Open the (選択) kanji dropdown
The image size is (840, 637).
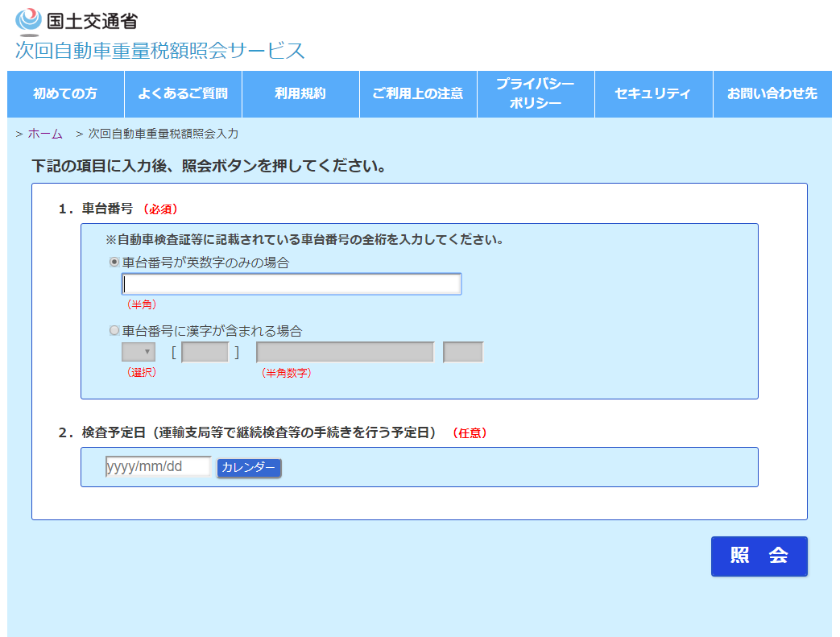pyautogui.click(x=139, y=352)
